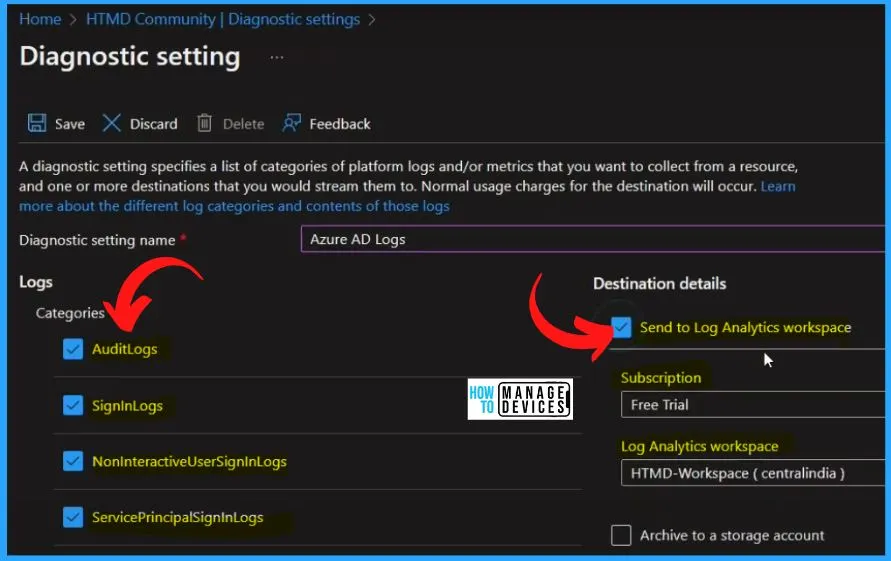Image resolution: width=891 pixels, height=561 pixels.
Task: Click the Delete trash can icon
Action: (205, 123)
